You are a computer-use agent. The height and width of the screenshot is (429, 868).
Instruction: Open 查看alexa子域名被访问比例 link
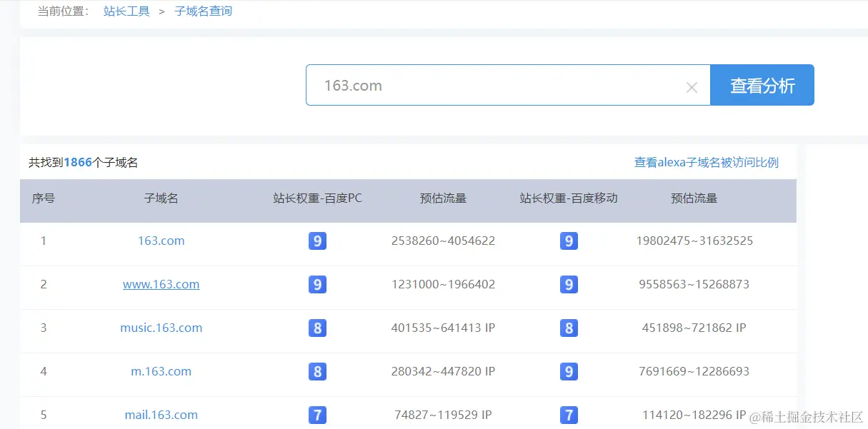[707, 162]
